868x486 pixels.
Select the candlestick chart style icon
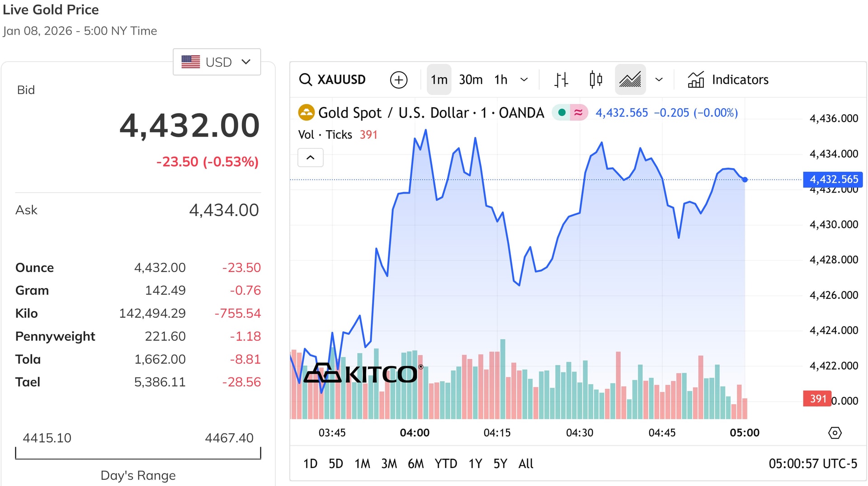click(x=596, y=80)
